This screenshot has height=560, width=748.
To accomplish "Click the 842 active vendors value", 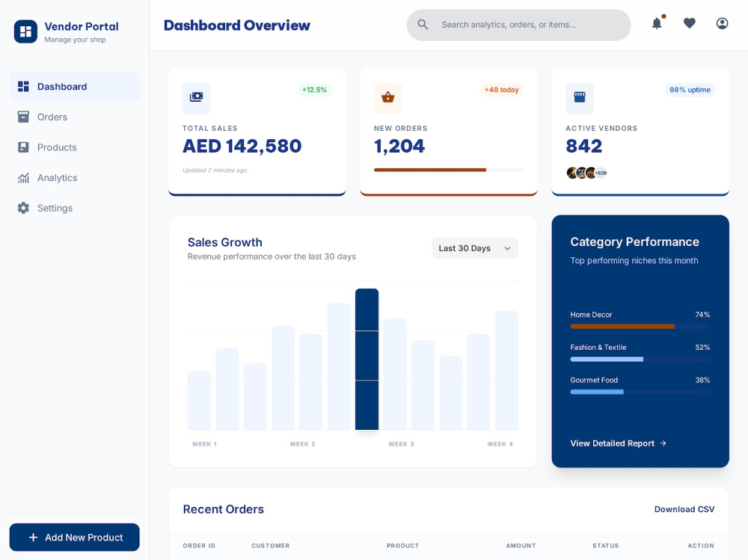I will [584, 146].
